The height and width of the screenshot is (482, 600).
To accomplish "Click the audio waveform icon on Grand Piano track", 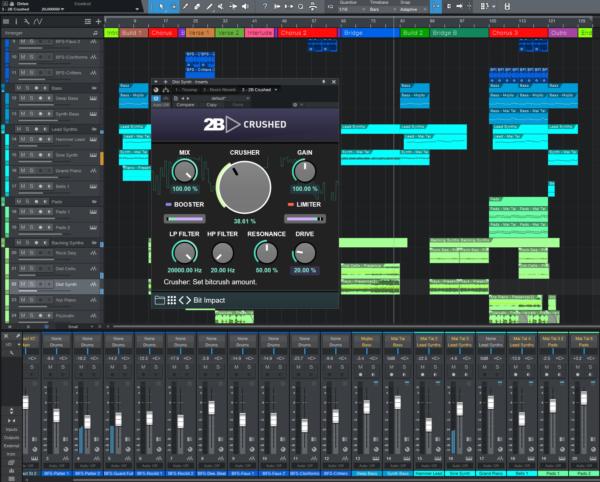I will click(x=93, y=171).
